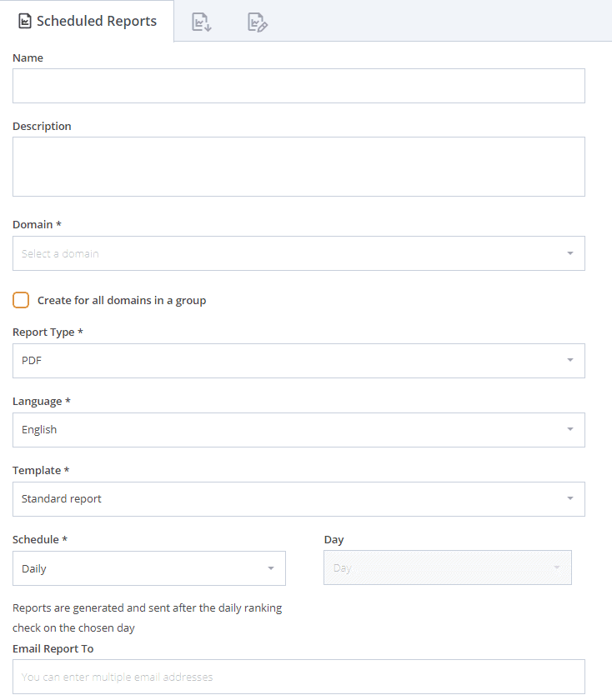This screenshot has height=700, width=612.
Task: Click the Language dropdown arrow
Action: click(x=570, y=429)
